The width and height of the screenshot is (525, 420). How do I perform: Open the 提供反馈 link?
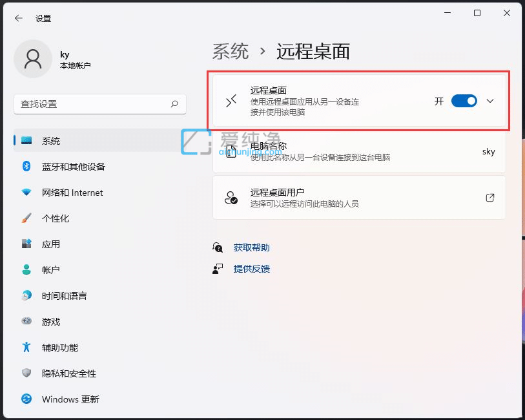tap(251, 269)
